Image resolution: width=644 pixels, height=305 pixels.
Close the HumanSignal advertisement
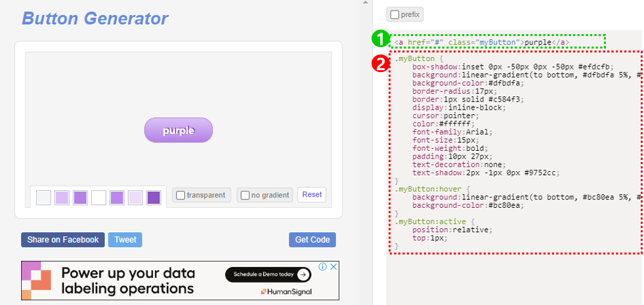[x=334, y=267]
